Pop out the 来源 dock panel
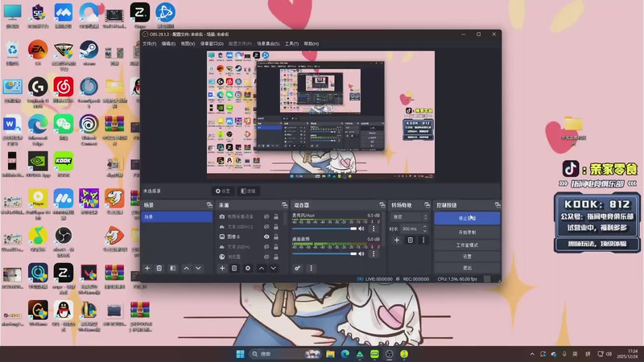This screenshot has height=362, width=644. coord(284,205)
